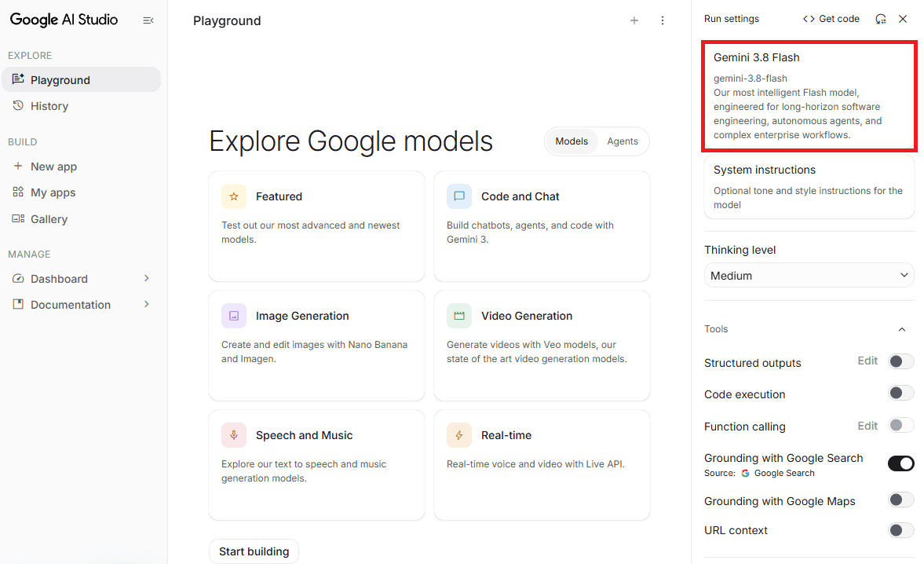
Task: Click the Image Generation picture icon
Action: click(x=234, y=316)
